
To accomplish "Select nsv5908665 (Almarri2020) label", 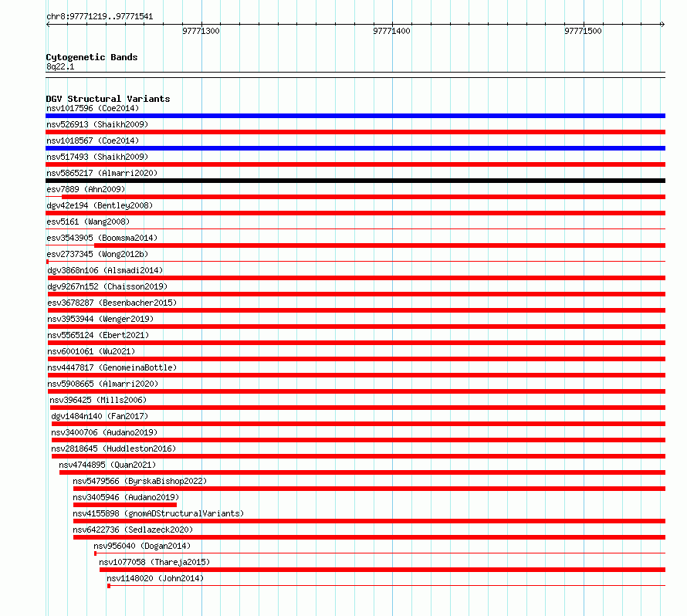I will [x=103, y=384].
